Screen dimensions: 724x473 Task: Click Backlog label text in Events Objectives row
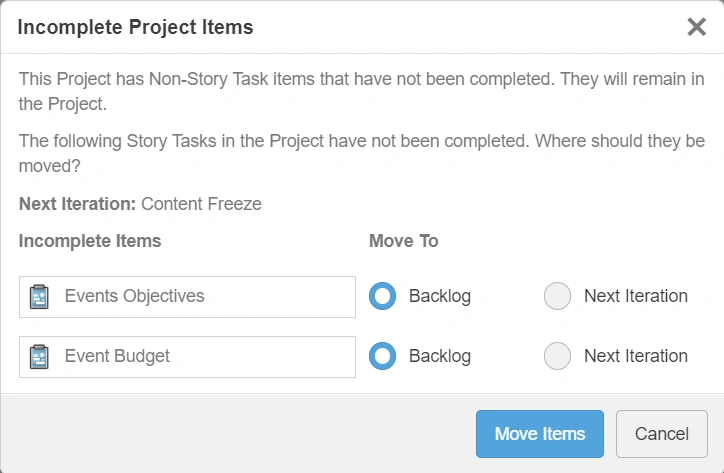pyautogui.click(x=439, y=296)
